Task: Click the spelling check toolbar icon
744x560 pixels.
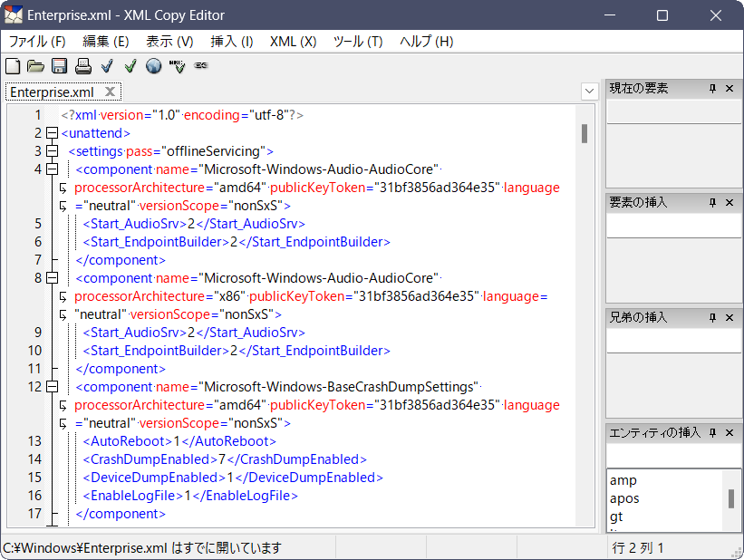Action: [x=177, y=66]
